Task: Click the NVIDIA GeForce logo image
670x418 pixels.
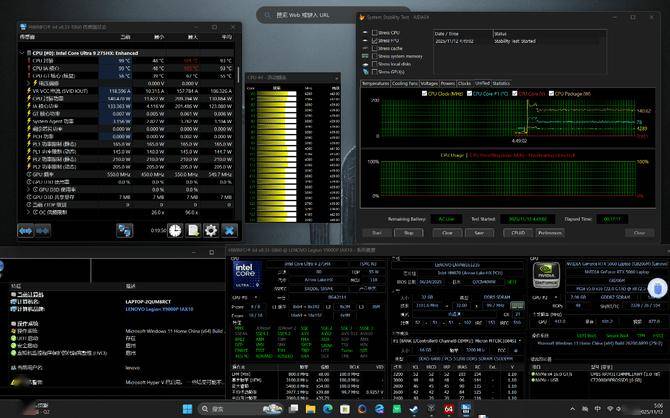Action: pos(546,275)
